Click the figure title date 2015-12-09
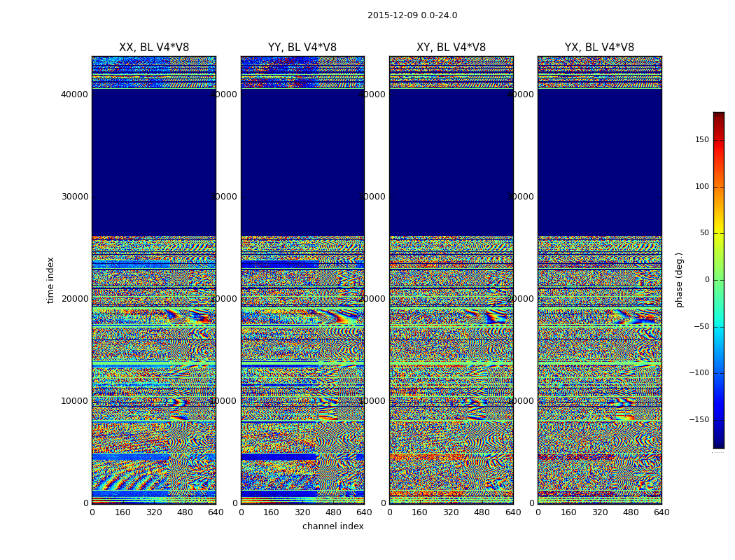 [x=412, y=15]
